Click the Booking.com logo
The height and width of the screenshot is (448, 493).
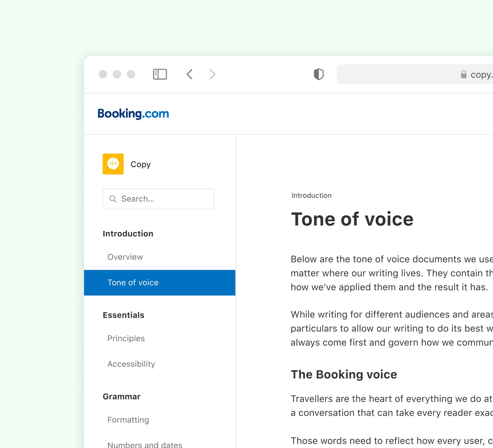[x=133, y=114]
